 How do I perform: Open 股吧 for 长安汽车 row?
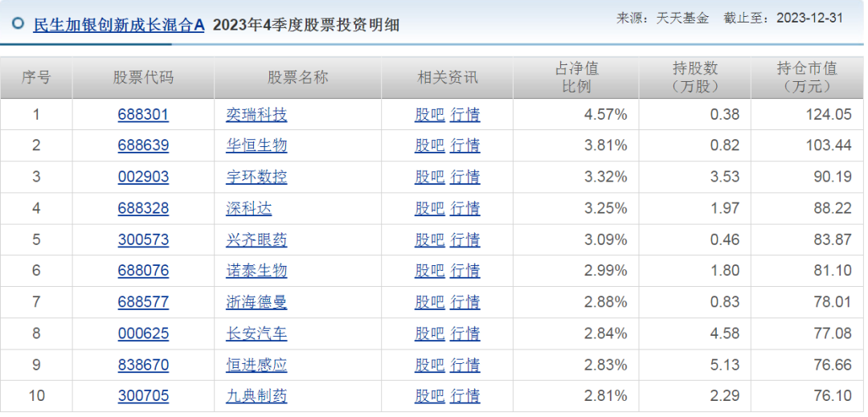(x=429, y=333)
